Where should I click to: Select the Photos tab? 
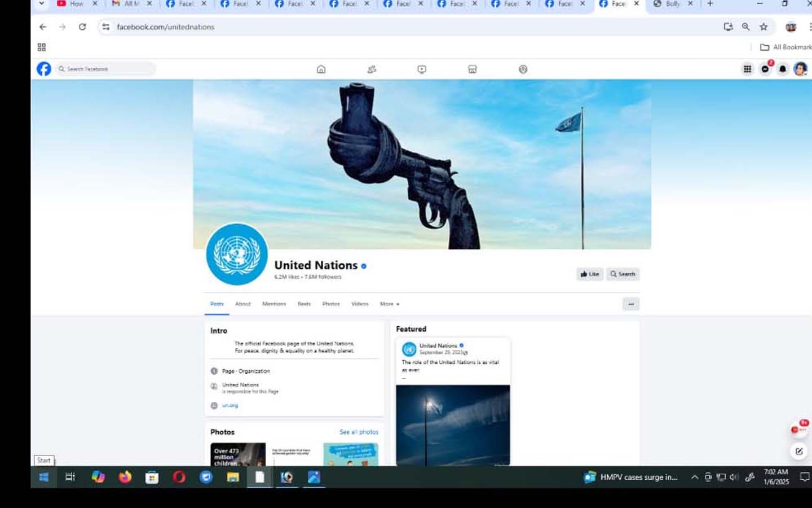[x=331, y=304]
